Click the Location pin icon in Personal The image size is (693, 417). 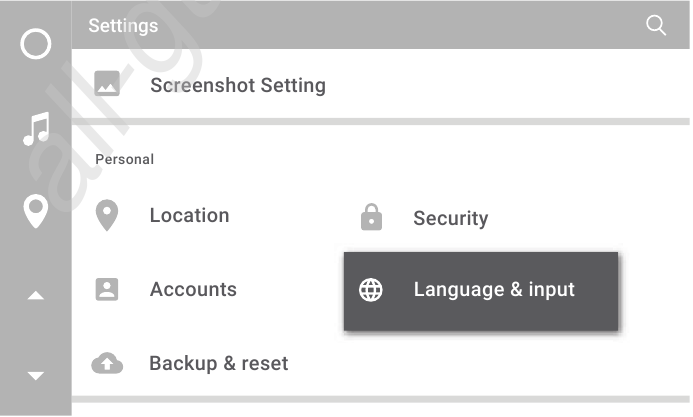[x=107, y=215]
